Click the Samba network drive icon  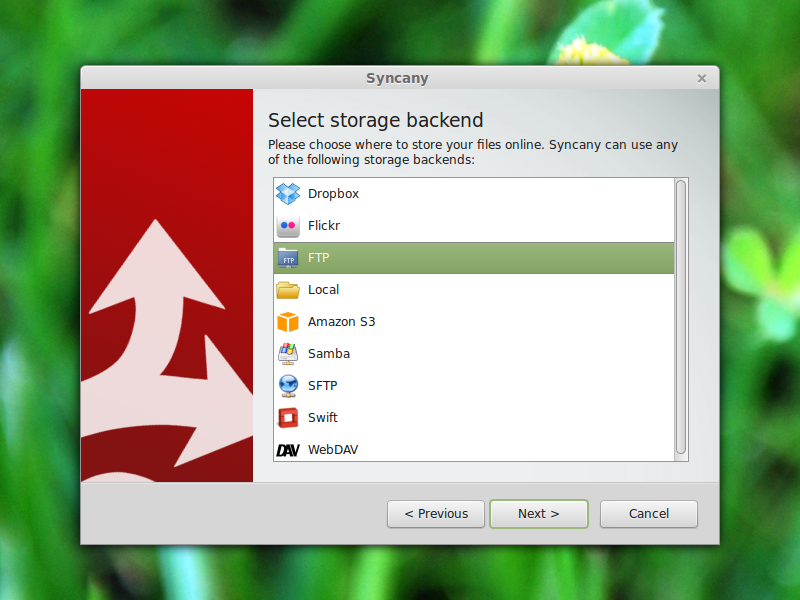coord(288,354)
